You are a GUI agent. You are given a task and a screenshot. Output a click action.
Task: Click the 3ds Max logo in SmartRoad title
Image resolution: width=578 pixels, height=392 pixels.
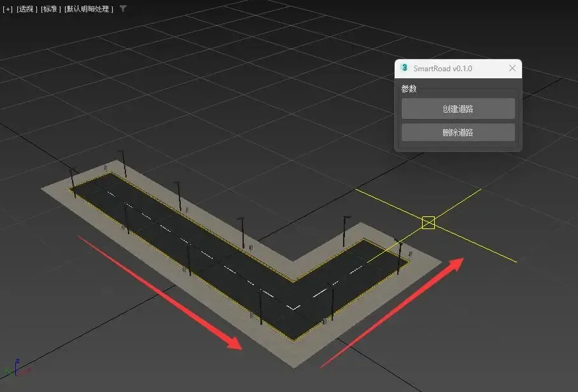[404, 68]
